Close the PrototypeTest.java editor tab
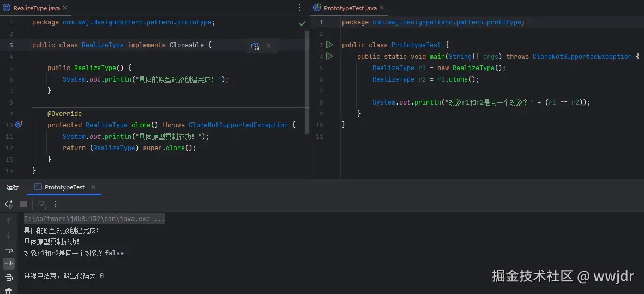The width and height of the screenshot is (644, 294). click(x=382, y=8)
